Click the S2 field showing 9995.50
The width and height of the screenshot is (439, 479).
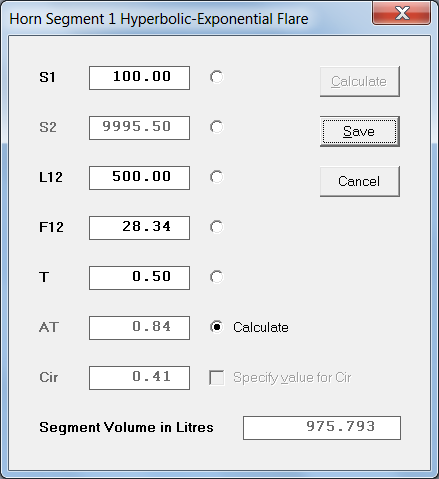(x=139, y=128)
